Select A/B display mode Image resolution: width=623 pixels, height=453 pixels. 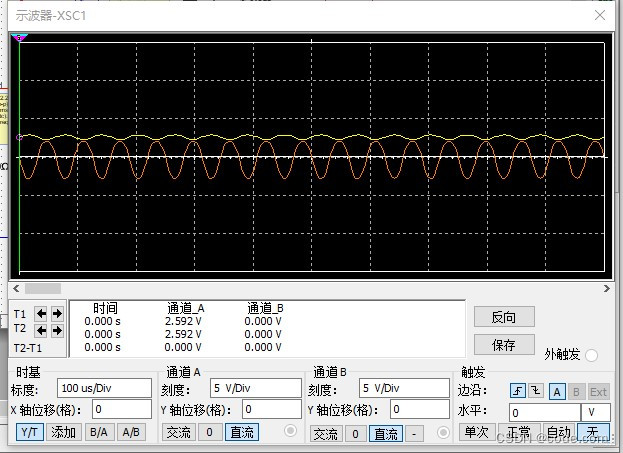coord(131,432)
